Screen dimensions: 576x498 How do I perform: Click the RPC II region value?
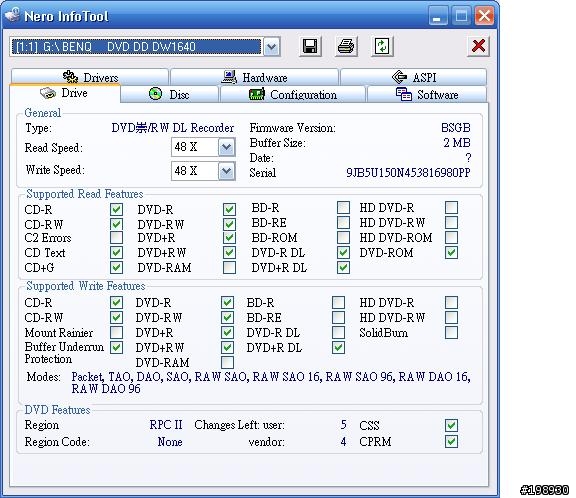[166, 425]
